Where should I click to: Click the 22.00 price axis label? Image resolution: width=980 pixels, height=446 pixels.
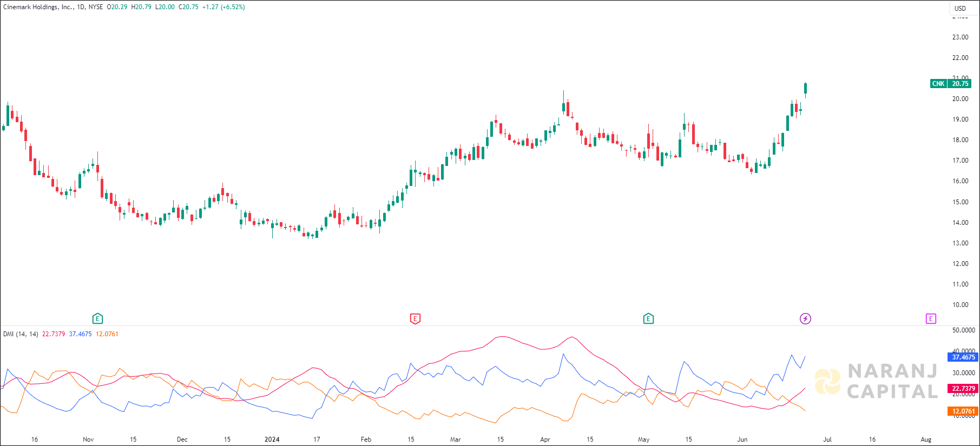[961, 58]
